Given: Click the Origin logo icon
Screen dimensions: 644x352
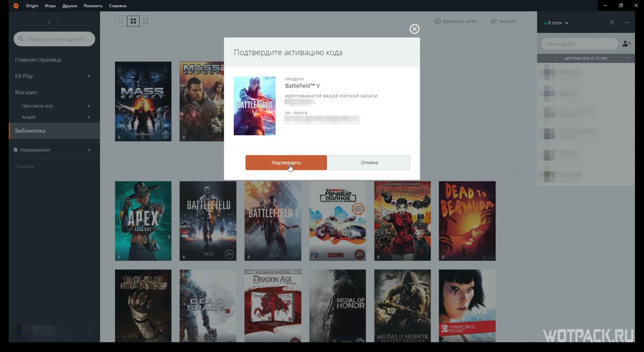Looking at the screenshot, I should (x=16, y=6).
